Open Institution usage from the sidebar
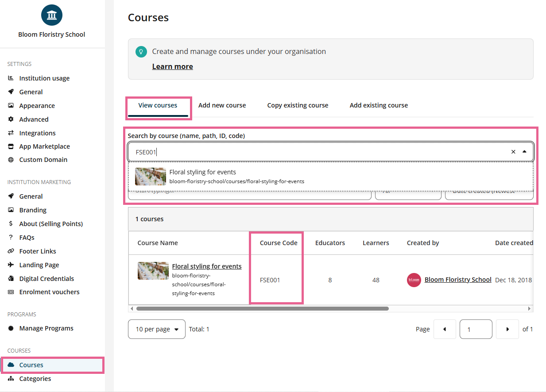 [44, 78]
